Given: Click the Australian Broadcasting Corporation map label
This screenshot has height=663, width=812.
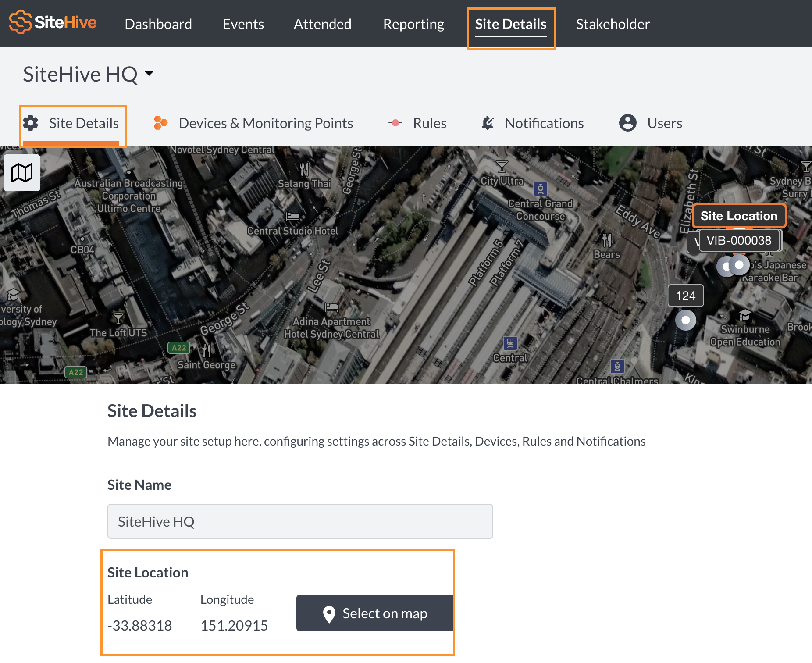Looking at the screenshot, I should click(x=129, y=196).
